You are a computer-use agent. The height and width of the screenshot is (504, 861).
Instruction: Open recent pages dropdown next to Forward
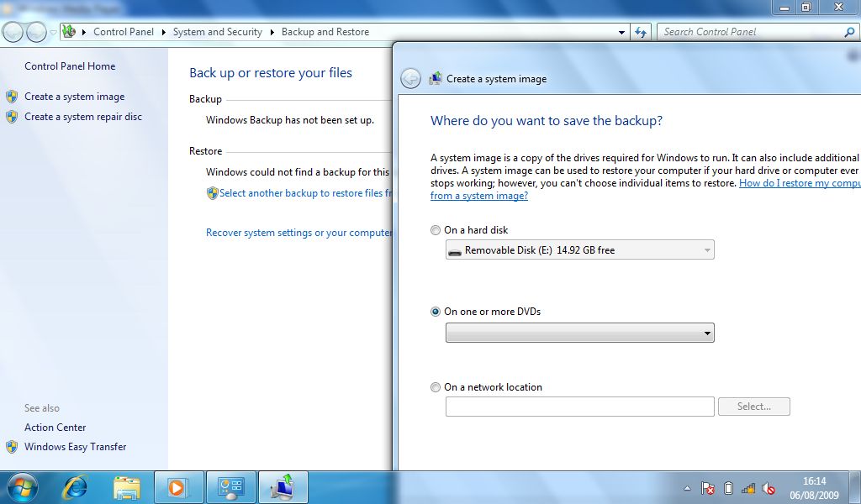[53, 33]
